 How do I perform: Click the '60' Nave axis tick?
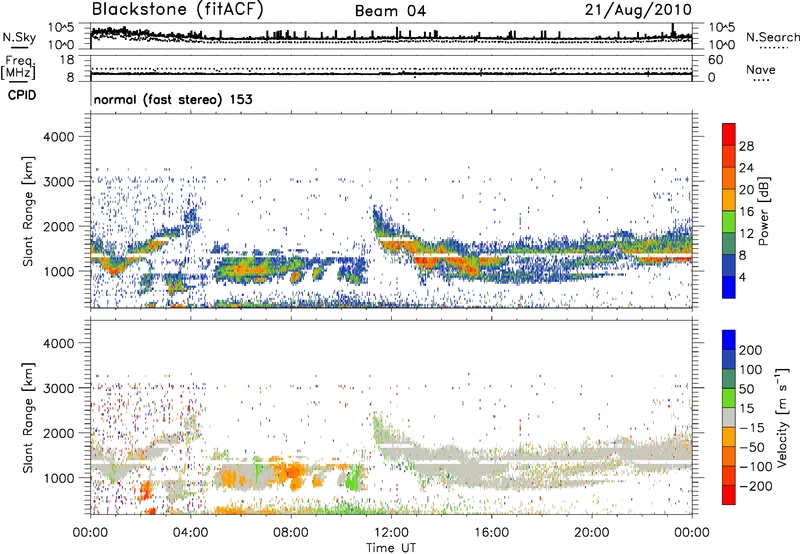click(x=715, y=60)
